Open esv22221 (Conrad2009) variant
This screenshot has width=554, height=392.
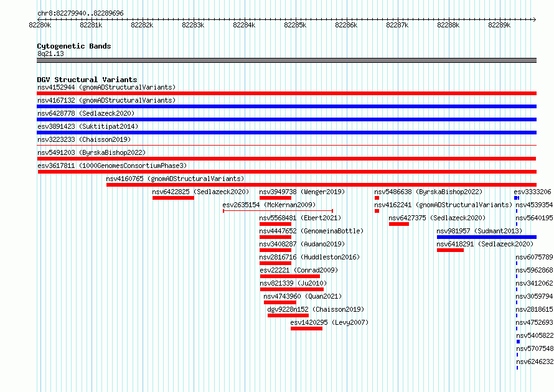(299, 270)
